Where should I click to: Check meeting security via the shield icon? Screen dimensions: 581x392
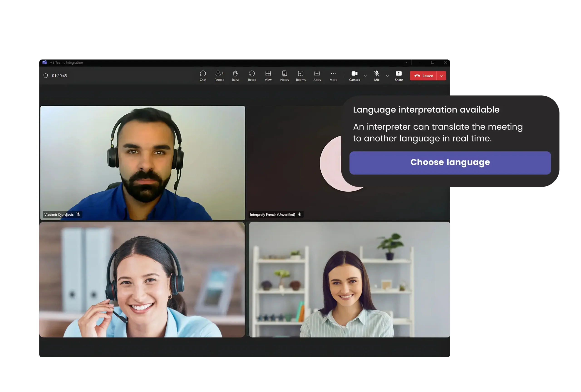pos(46,75)
